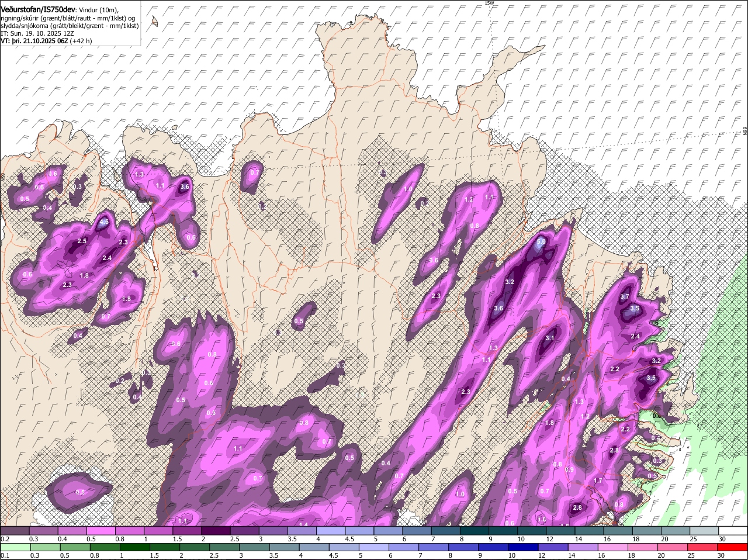The width and height of the screenshot is (748, 560).
Task: Click the snow legend swatch between 0.2 and 0.3
Action: click(x=15, y=531)
